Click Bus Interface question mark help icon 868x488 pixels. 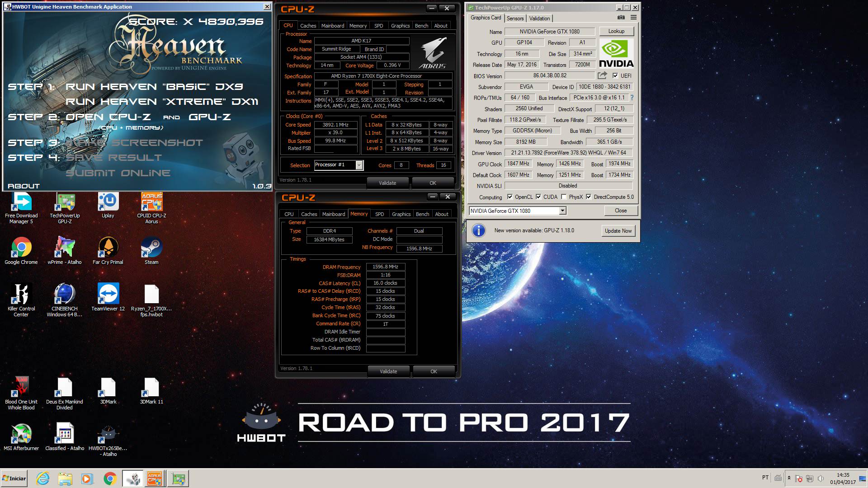pyautogui.click(x=632, y=98)
